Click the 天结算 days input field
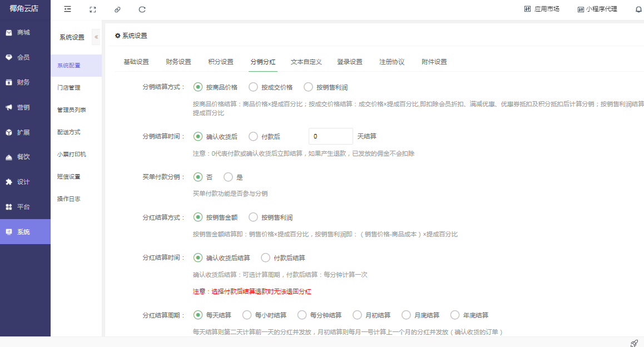 coord(331,136)
